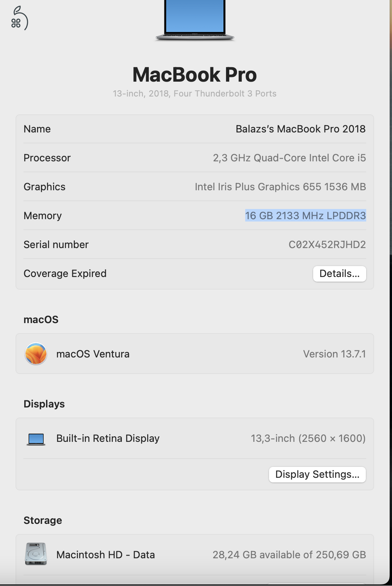Click the Processor row label
Viewport: 392px width, 586px height.
(x=47, y=158)
